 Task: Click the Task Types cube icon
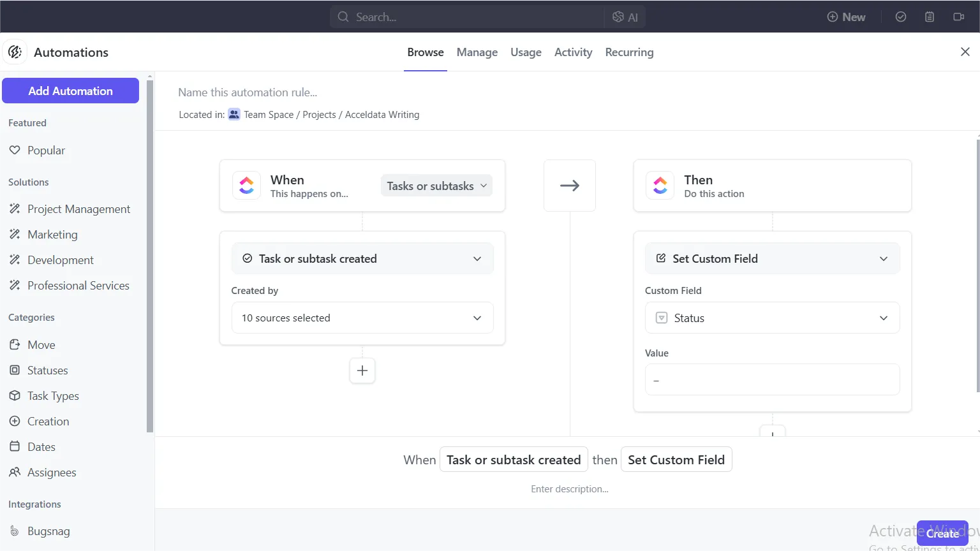[x=15, y=395]
